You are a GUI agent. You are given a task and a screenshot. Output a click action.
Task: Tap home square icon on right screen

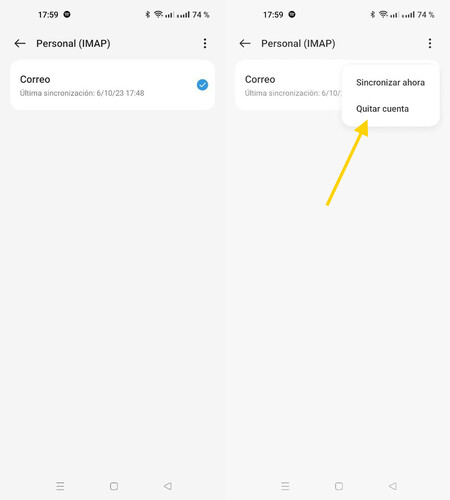coord(339,486)
